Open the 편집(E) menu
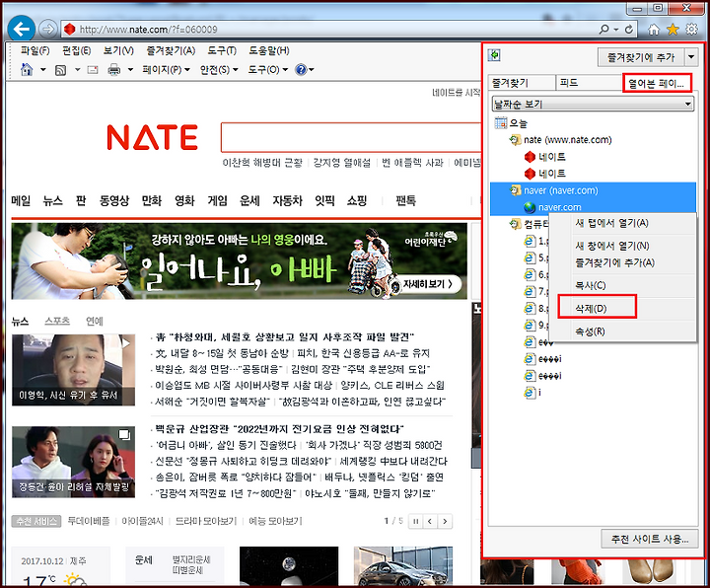The width and height of the screenshot is (710, 588). click(76, 50)
